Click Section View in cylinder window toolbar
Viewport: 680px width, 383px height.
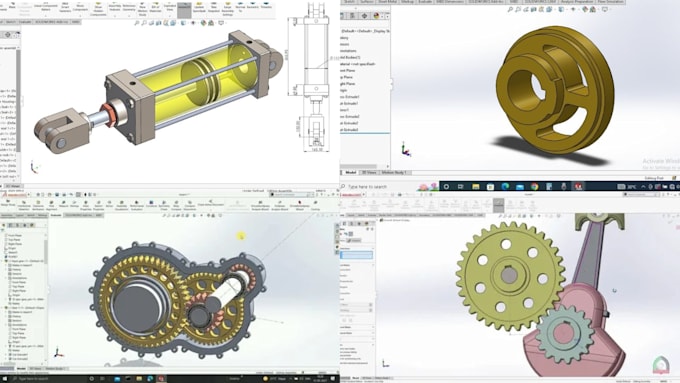(159, 23)
